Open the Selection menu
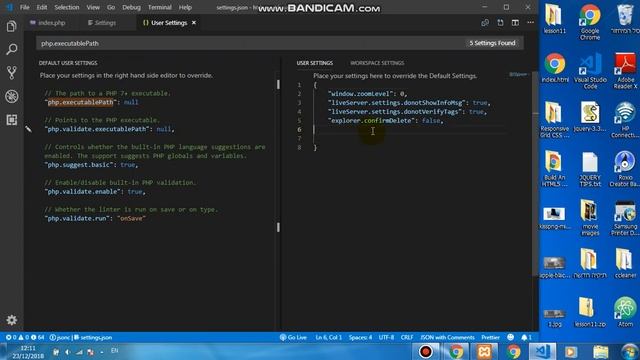 coord(67,7)
